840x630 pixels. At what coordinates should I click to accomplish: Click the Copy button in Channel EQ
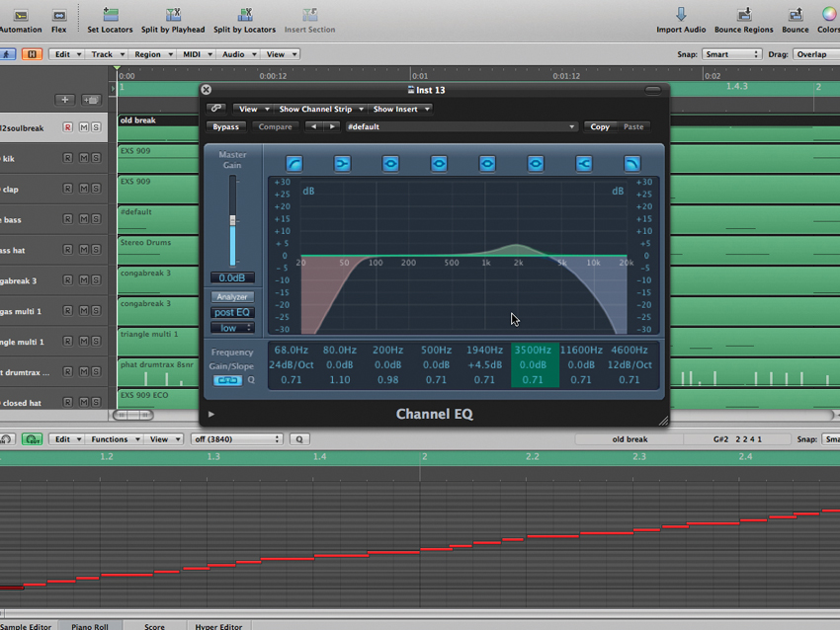point(600,126)
